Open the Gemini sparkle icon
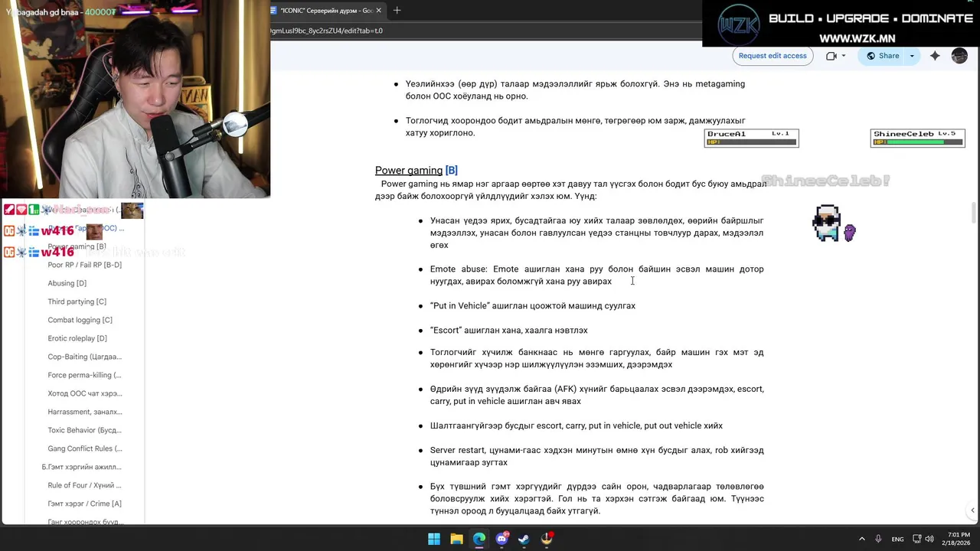This screenshot has width=980, height=551. click(935, 56)
